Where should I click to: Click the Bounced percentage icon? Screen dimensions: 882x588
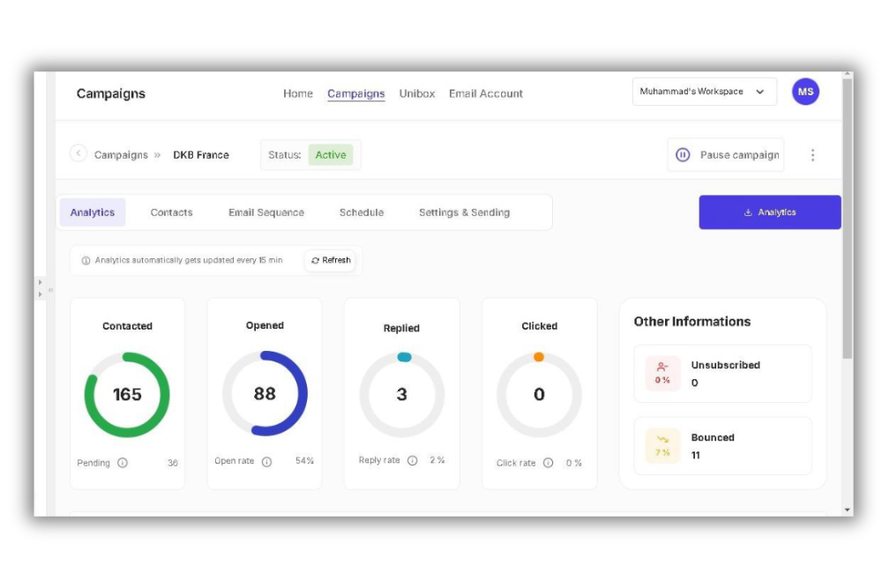(x=662, y=445)
